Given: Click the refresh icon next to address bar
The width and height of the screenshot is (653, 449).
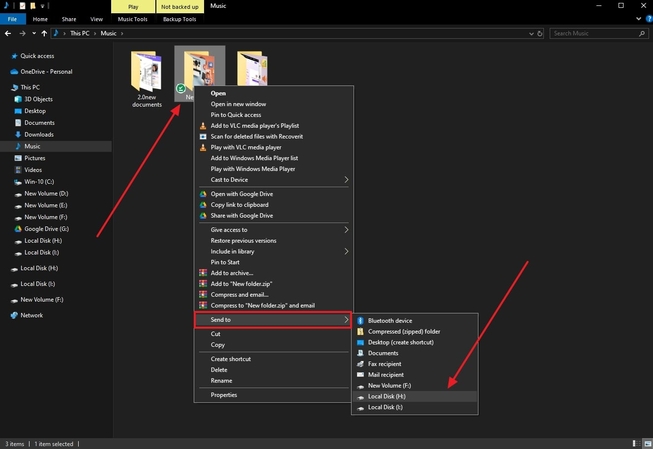Looking at the screenshot, I should (x=538, y=33).
